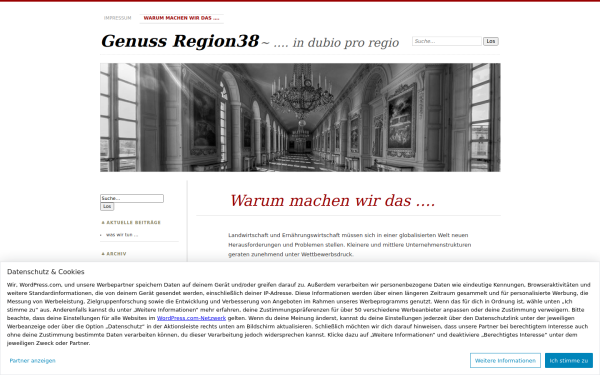
Task: Open the Genuss Region38 site title link
Action: [x=180, y=41]
